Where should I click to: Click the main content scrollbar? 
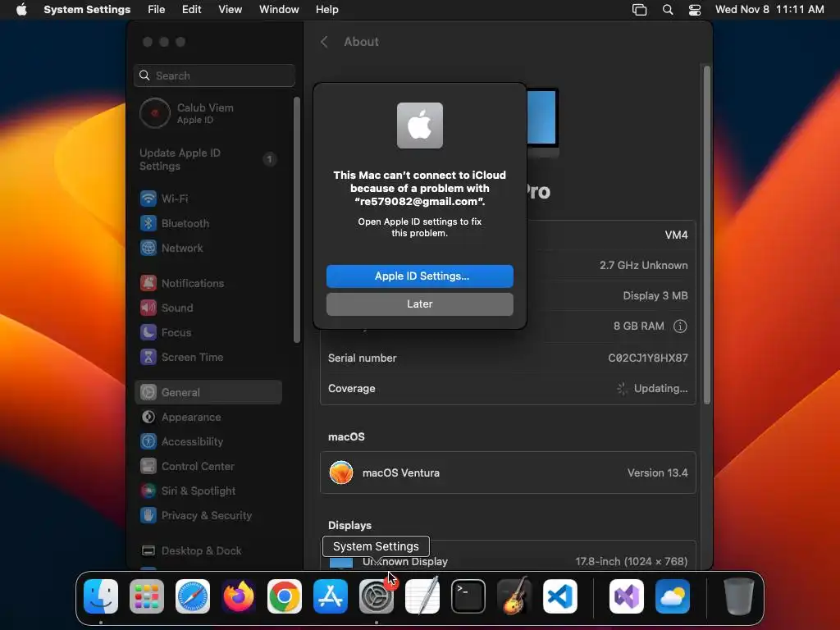(706, 235)
